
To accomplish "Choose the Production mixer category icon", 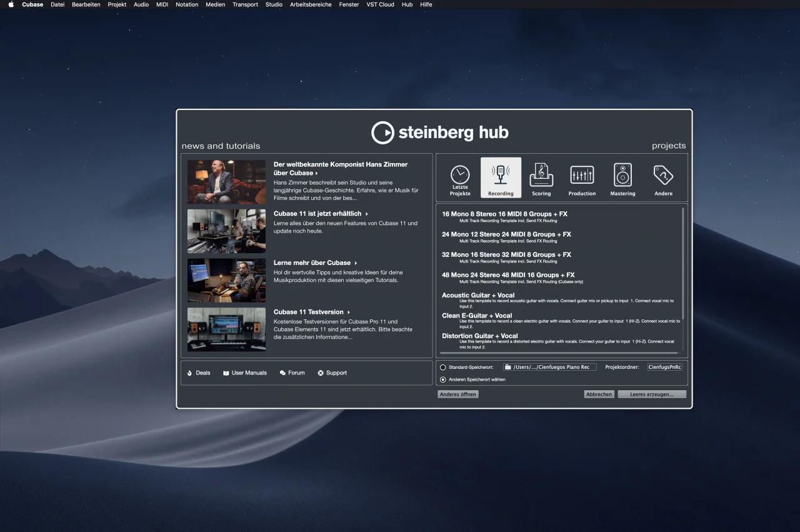I will click(x=582, y=174).
